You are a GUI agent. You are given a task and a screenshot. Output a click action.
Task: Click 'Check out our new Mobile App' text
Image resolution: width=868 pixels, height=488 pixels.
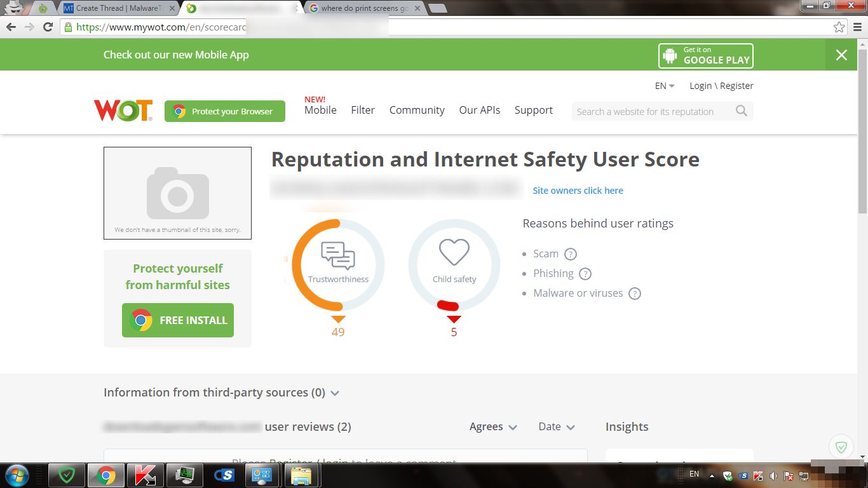click(x=176, y=55)
